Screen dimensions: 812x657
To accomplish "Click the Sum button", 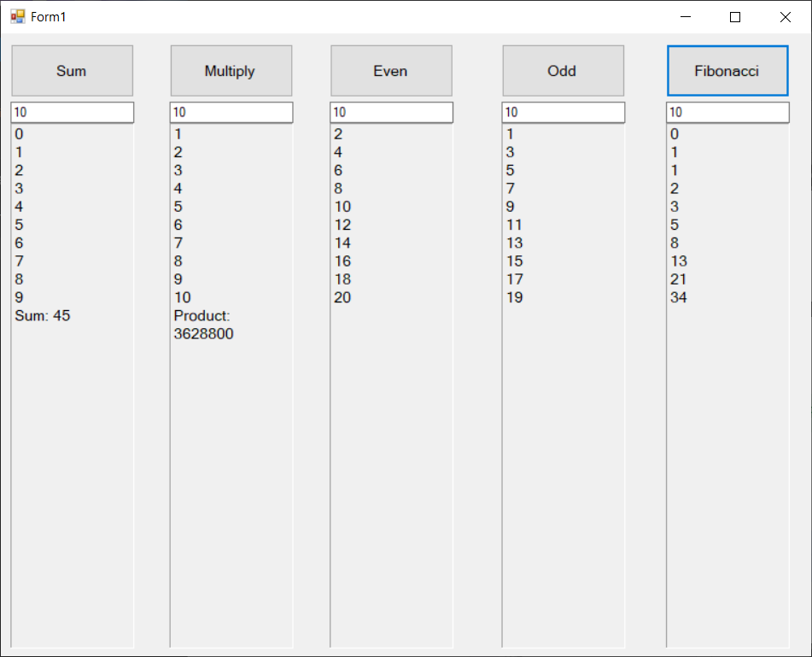I will [x=72, y=70].
